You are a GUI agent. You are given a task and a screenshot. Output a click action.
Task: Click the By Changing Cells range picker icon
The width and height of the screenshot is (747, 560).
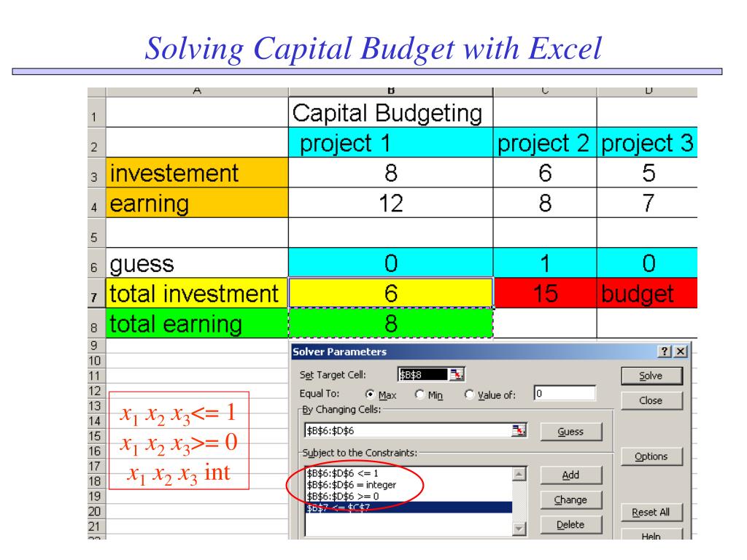[x=519, y=430]
